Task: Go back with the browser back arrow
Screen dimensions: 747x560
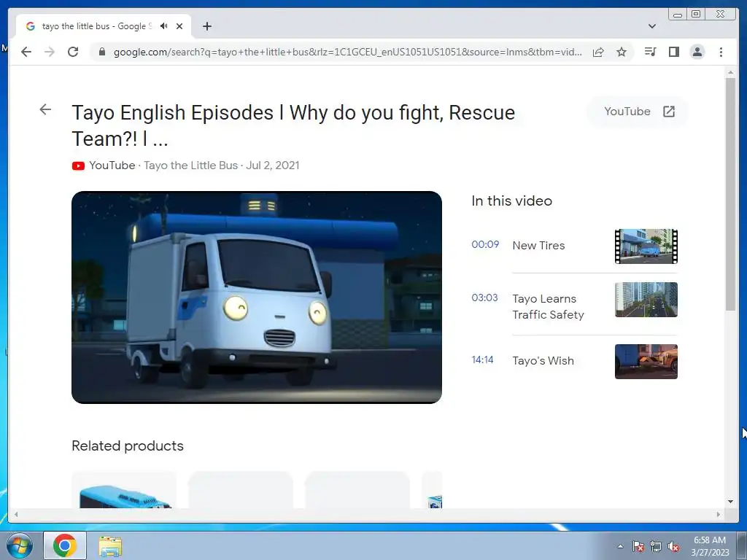Action: [x=26, y=52]
